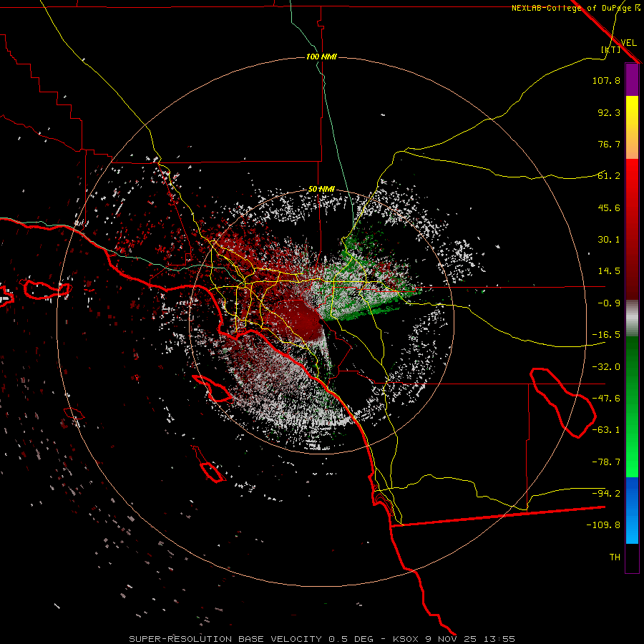Viewport: 644px width, 644px height.
Task: Click the 14.5 scale value
Action: point(609,271)
